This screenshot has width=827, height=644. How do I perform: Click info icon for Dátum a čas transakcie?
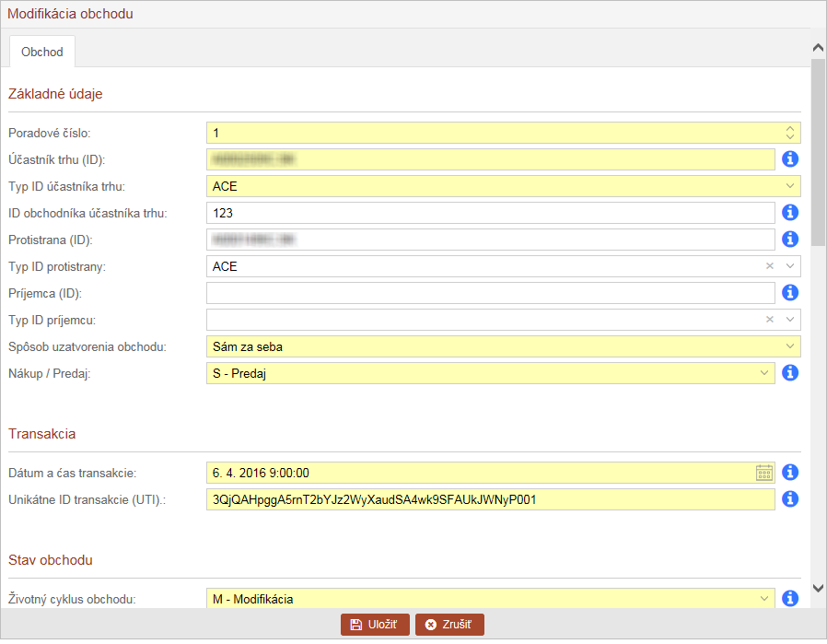click(789, 473)
